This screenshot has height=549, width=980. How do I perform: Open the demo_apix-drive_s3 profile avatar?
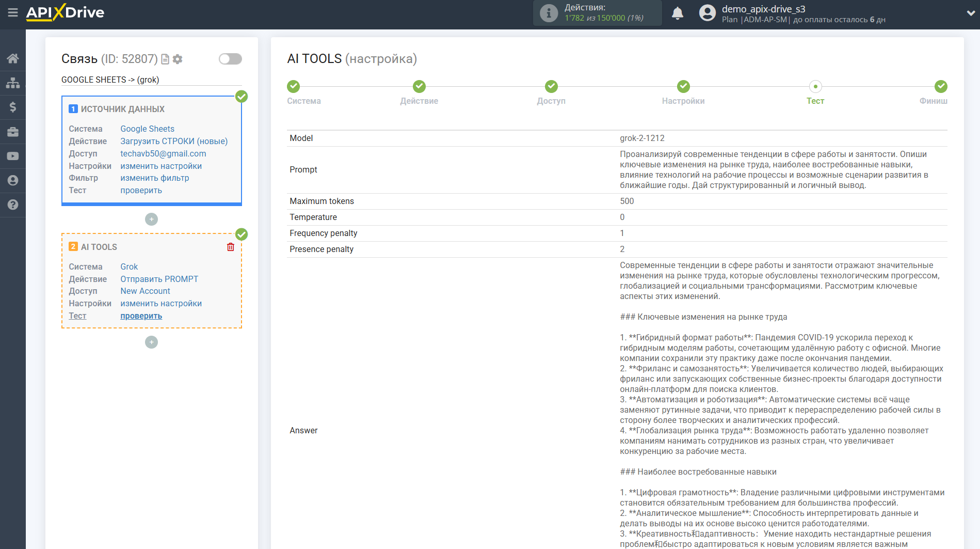tap(706, 12)
